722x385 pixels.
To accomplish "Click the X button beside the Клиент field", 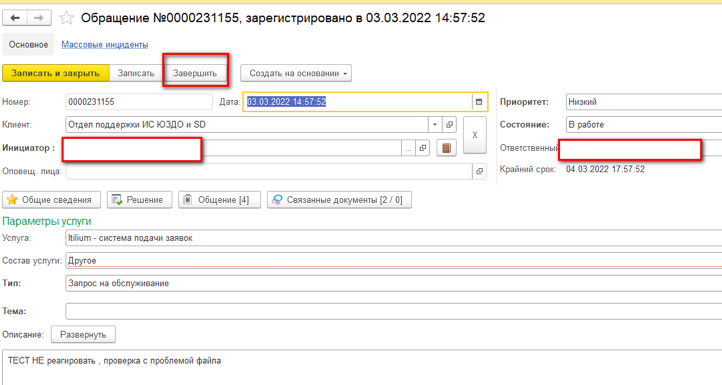I will coord(475,135).
